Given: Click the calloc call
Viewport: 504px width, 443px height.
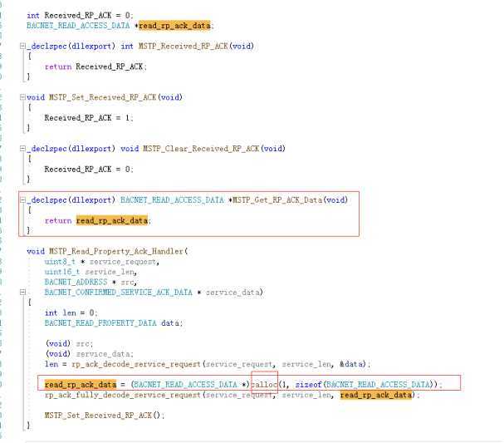Looking at the screenshot, I should (x=264, y=385).
